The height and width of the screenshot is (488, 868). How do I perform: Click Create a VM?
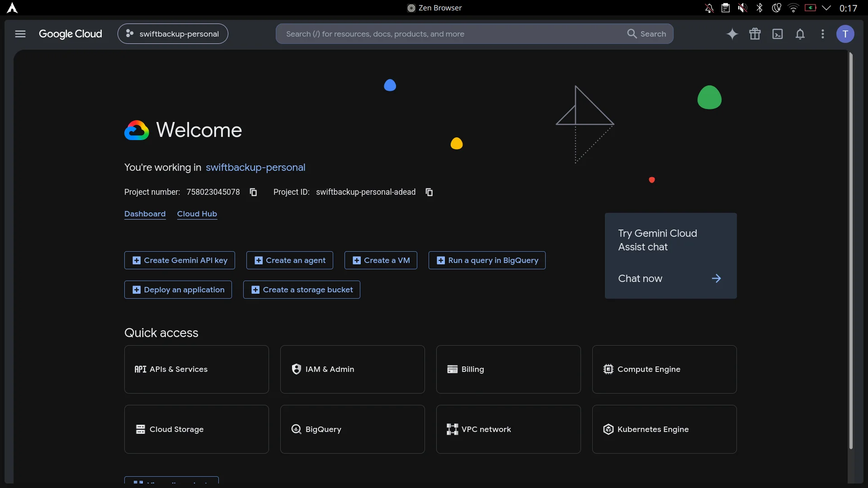pyautogui.click(x=381, y=260)
